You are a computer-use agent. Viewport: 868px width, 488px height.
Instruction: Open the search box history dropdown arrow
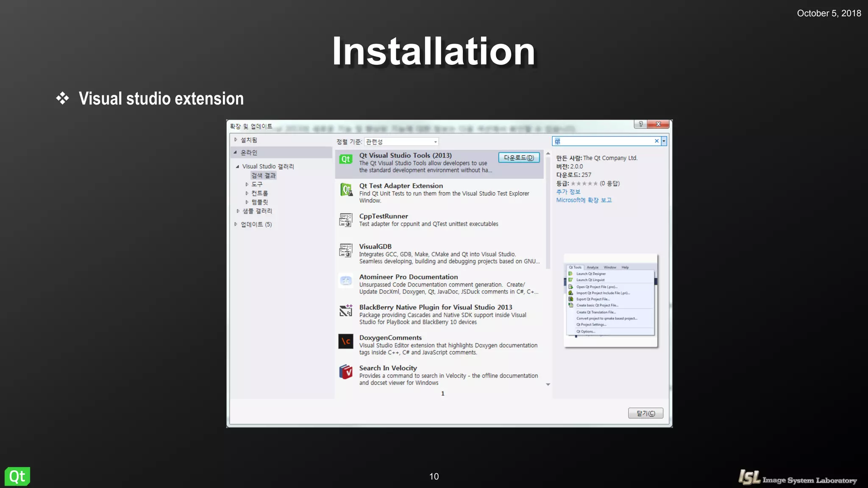[664, 141]
